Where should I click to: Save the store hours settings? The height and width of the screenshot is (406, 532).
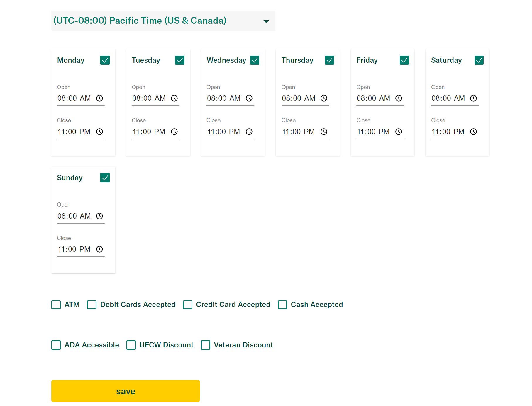tap(126, 391)
